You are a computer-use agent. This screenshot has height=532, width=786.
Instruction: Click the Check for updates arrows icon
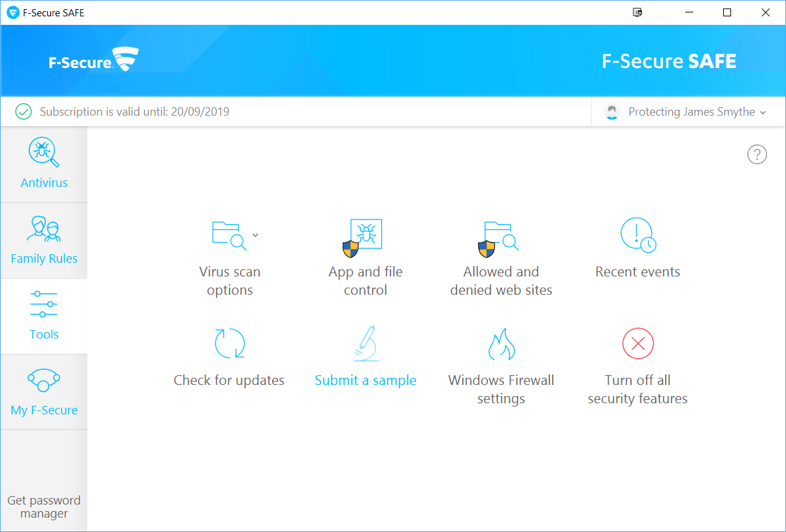click(x=230, y=344)
